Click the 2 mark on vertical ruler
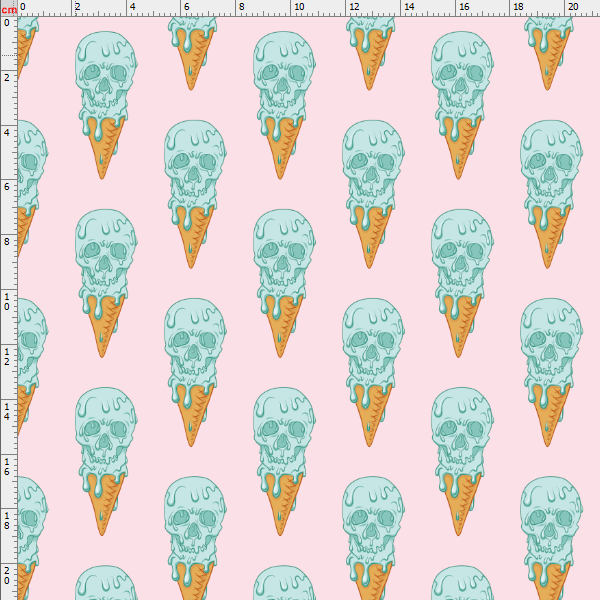This screenshot has width=600, height=600. tap(7, 78)
